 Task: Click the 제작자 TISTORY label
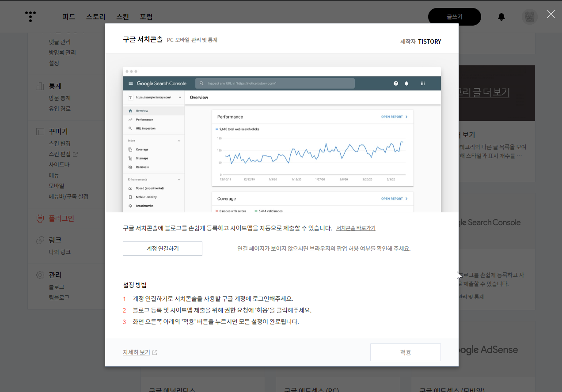421,41
